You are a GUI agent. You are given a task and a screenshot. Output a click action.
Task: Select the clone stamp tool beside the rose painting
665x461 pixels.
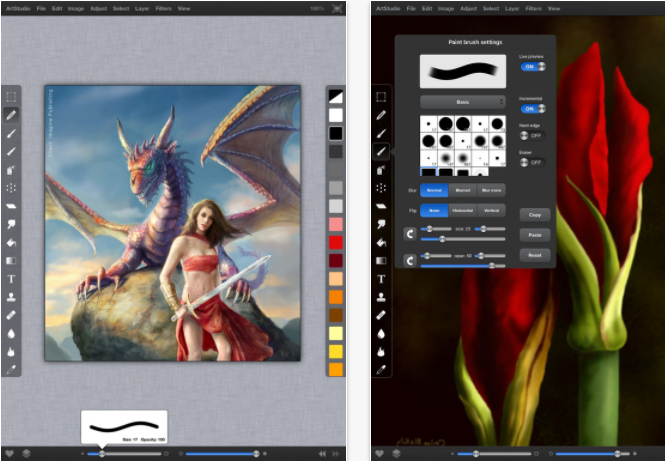click(x=381, y=297)
